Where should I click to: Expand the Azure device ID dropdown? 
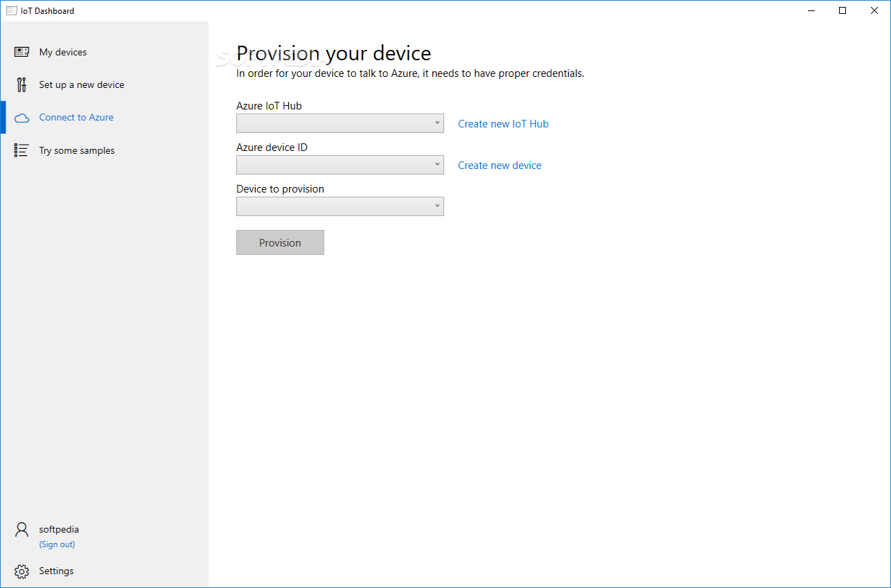[x=339, y=165]
